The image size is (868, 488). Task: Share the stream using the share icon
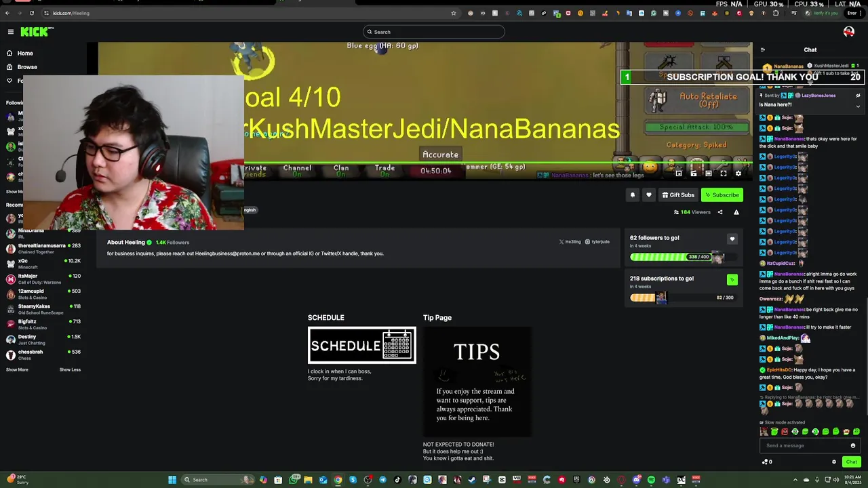[720, 212]
